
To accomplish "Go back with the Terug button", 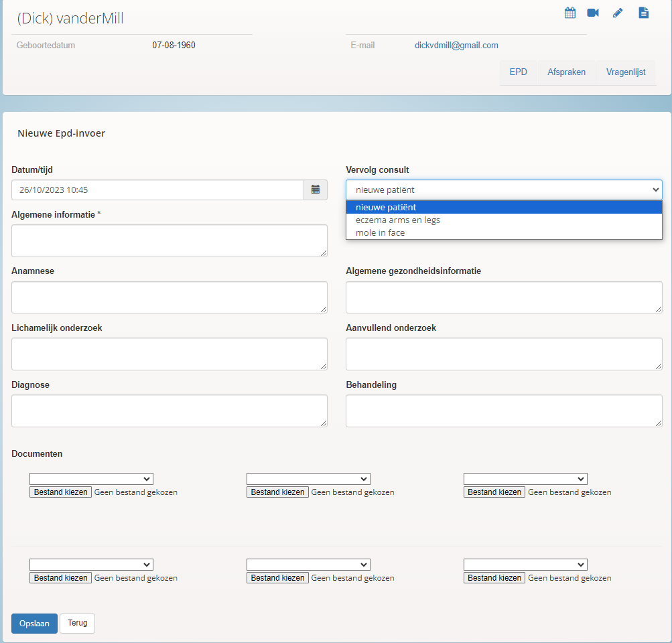I will [77, 624].
